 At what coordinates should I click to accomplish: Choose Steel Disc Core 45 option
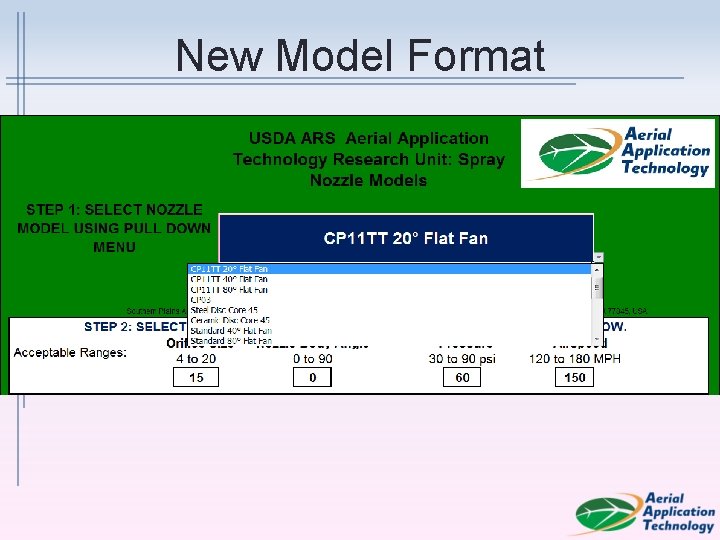coord(389,310)
